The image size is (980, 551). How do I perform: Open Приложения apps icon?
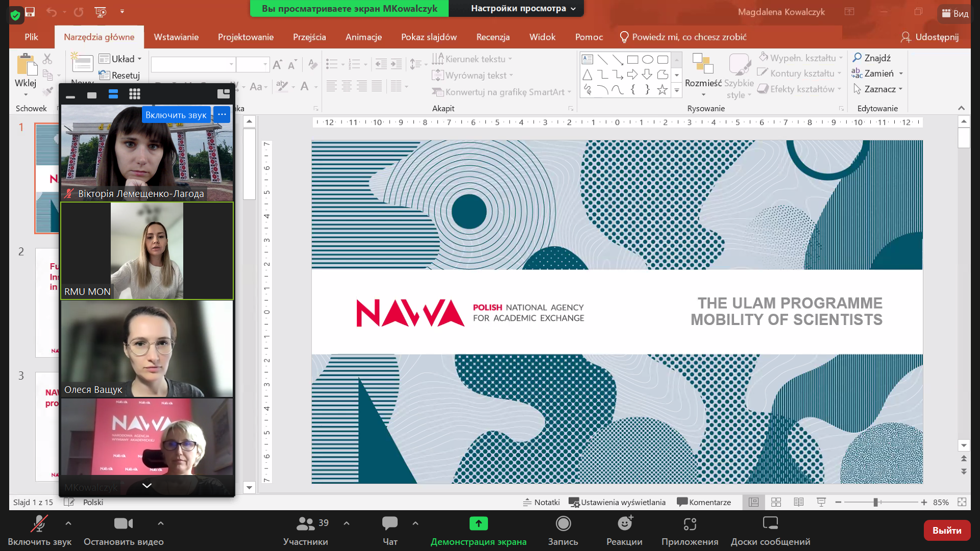click(690, 524)
